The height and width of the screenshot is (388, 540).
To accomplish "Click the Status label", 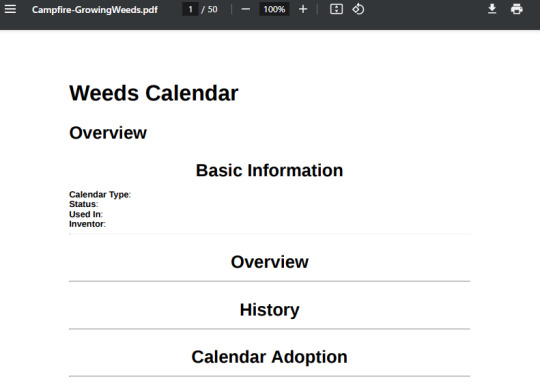I will click(x=84, y=204).
